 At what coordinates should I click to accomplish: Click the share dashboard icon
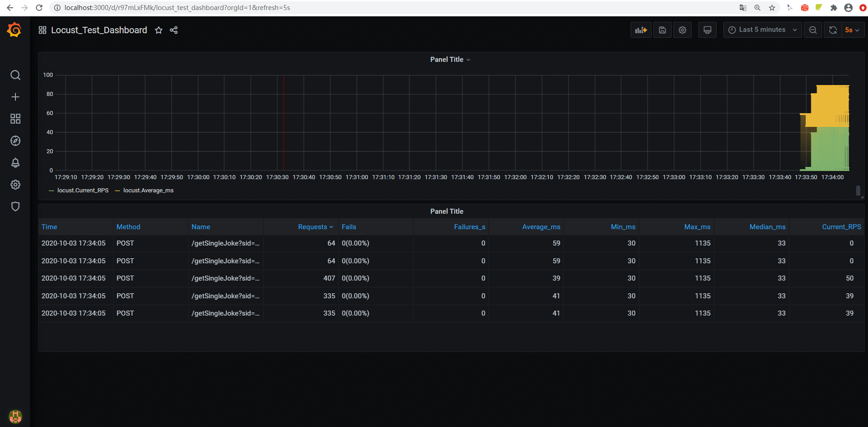click(x=174, y=30)
